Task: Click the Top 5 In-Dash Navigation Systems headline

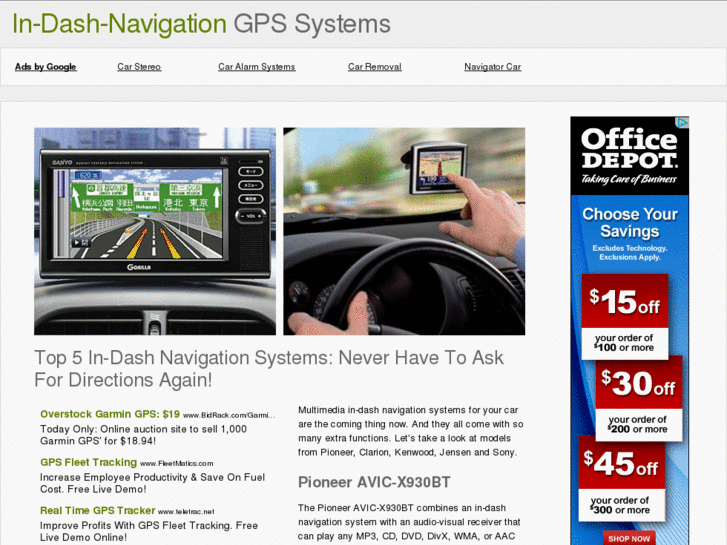Action: [x=269, y=369]
